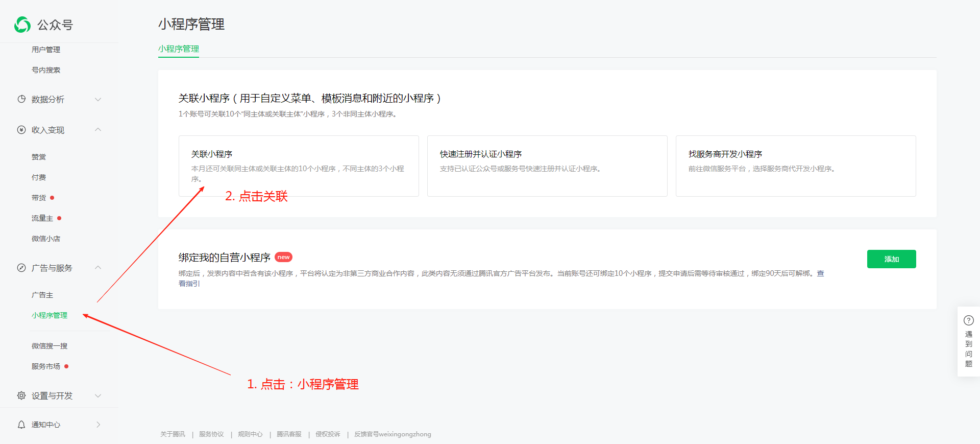The width and height of the screenshot is (980, 444).
Task: Expand the 数据分析 section chevron
Action: [x=98, y=99]
